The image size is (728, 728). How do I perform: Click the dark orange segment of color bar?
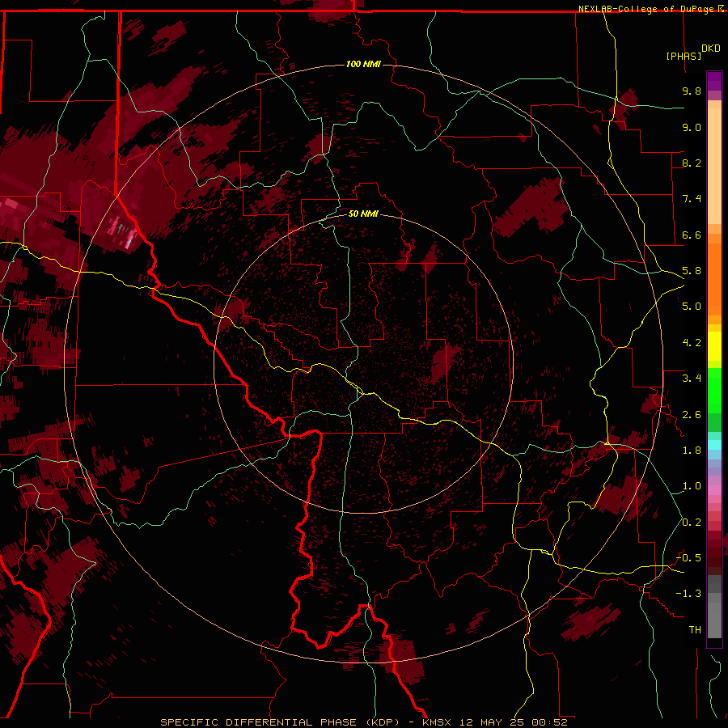tap(714, 278)
